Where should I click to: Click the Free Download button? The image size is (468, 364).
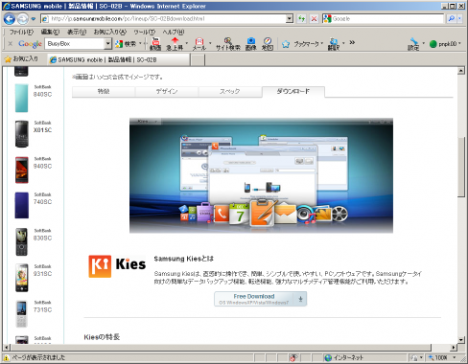(x=260, y=299)
